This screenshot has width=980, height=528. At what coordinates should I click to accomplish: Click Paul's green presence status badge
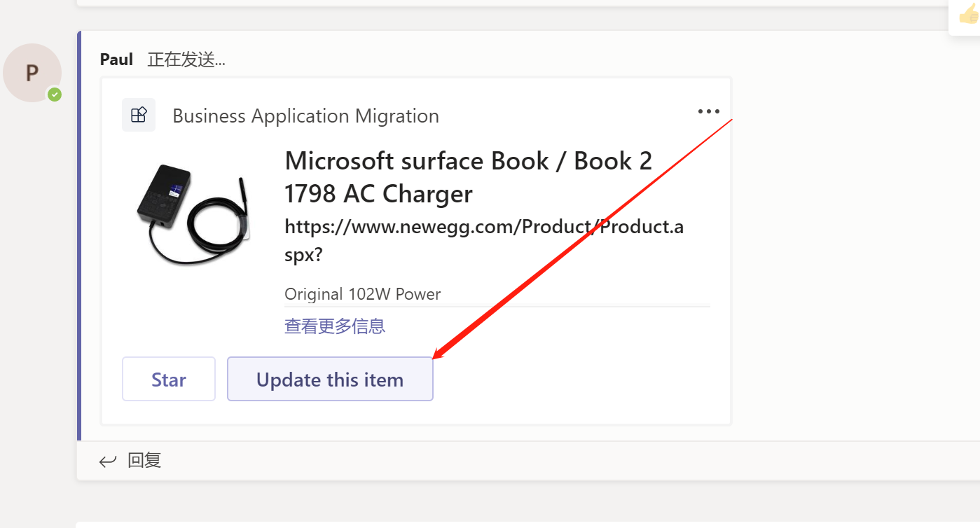55,95
